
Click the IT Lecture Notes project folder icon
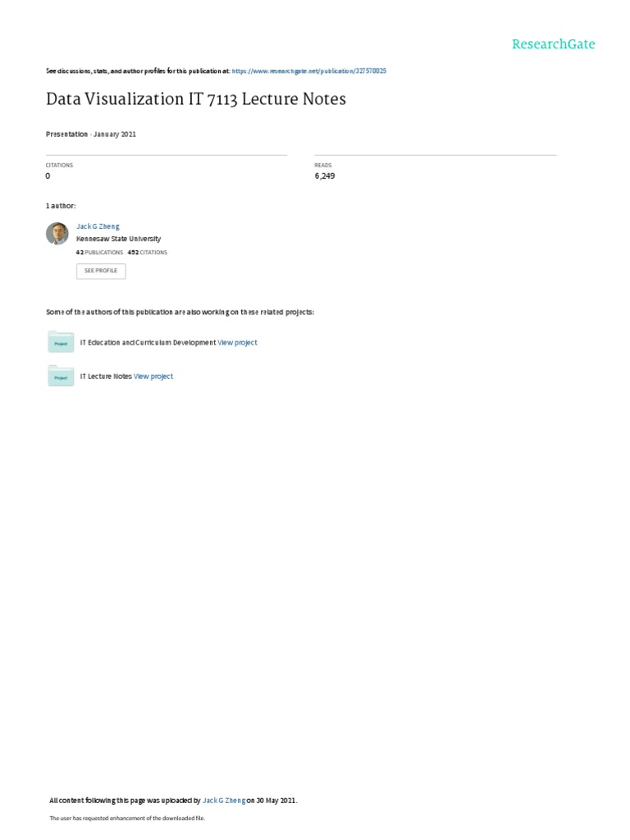tap(61, 376)
